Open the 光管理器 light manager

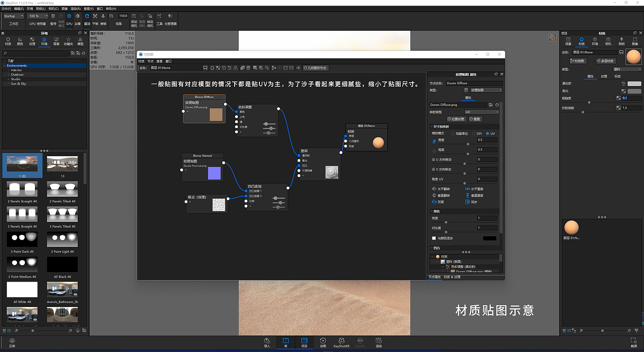(170, 18)
